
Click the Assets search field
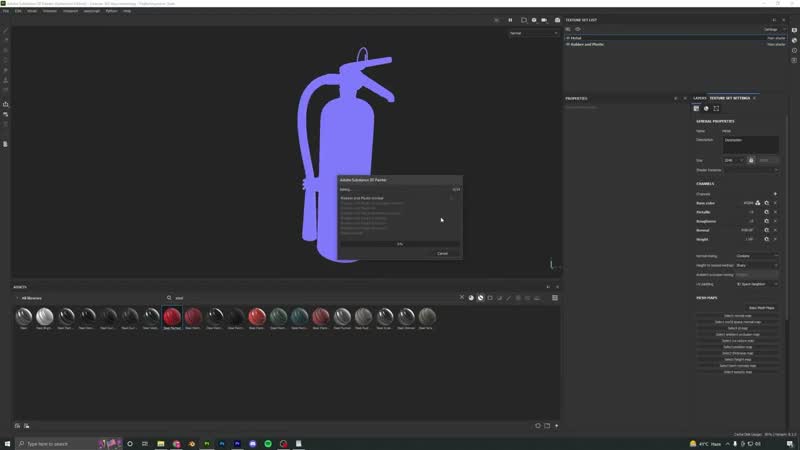(314, 298)
